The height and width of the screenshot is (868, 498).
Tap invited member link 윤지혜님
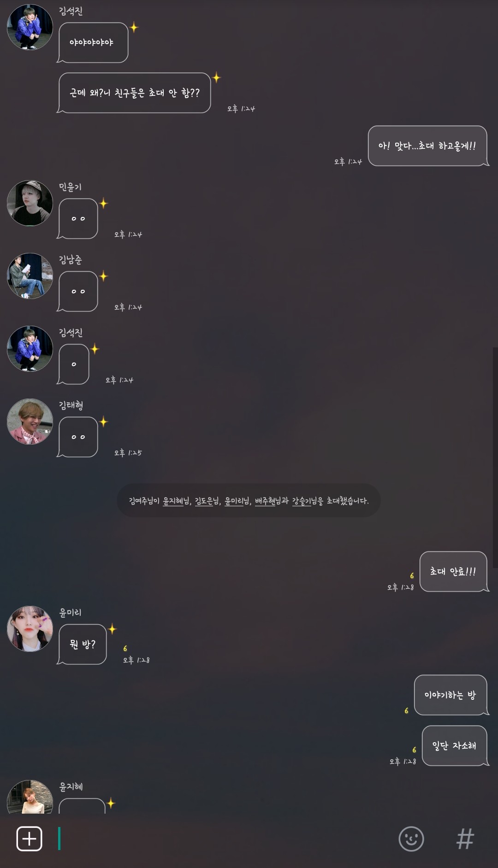[x=176, y=501]
